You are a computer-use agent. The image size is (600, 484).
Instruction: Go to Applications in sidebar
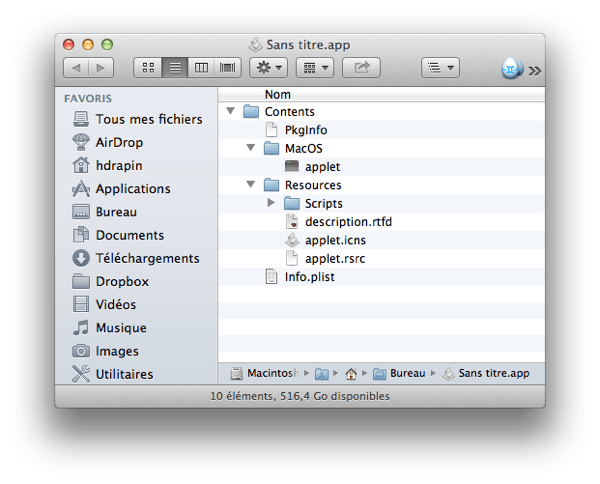tap(132, 188)
